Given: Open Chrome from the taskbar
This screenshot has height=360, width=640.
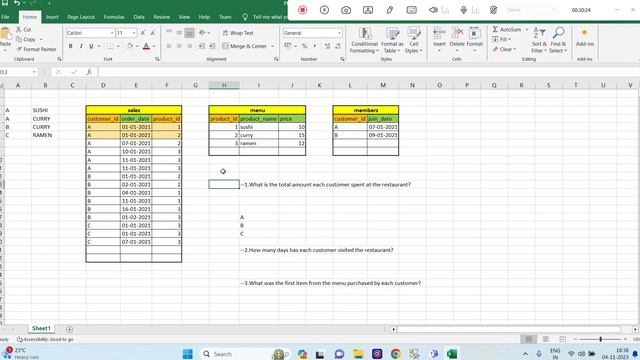Looking at the screenshot, I should pos(396,353).
